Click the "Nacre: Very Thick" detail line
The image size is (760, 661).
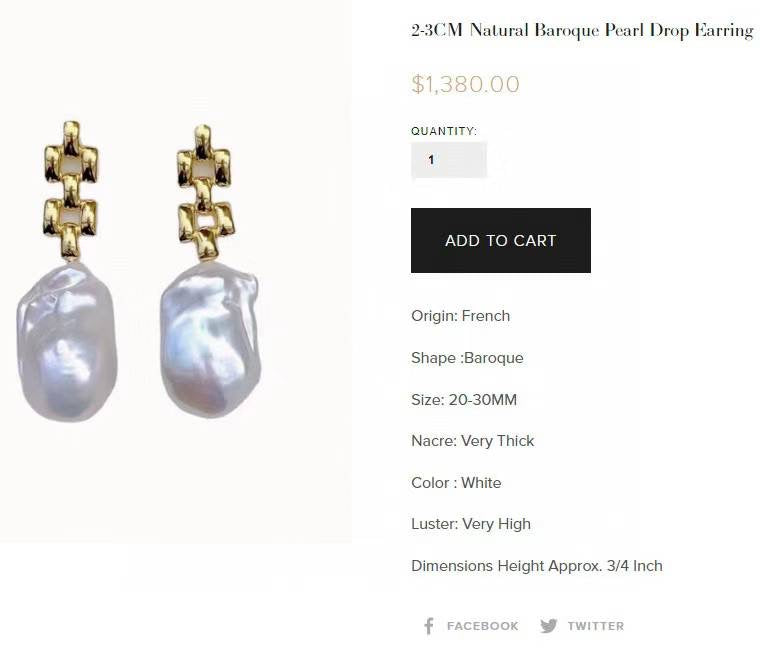pyautogui.click(x=472, y=441)
